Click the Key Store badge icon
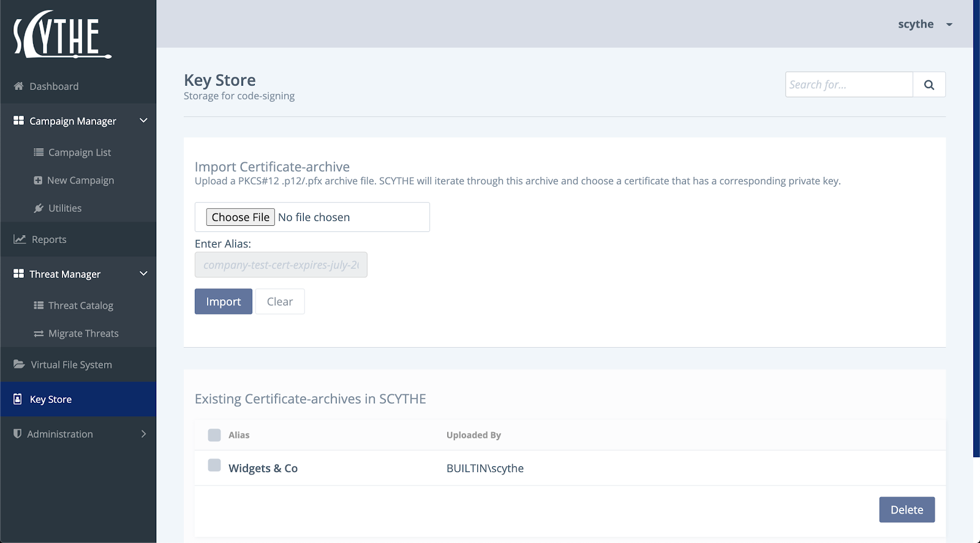 point(18,399)
